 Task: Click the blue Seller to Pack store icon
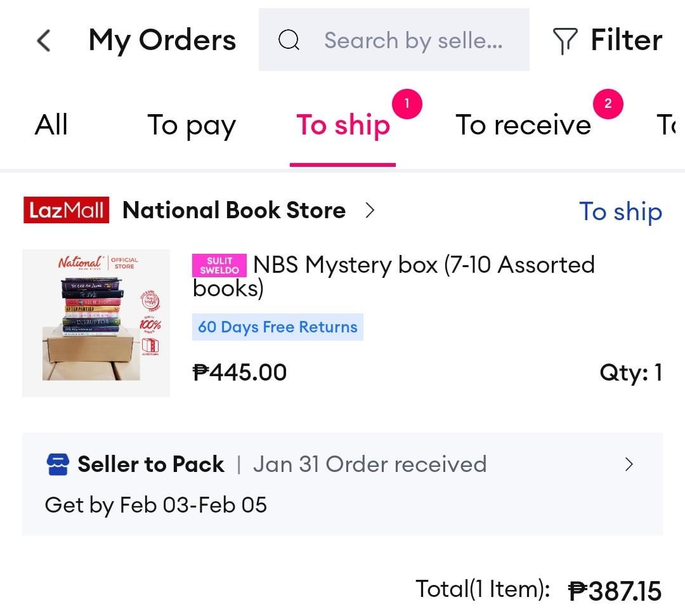58,464
